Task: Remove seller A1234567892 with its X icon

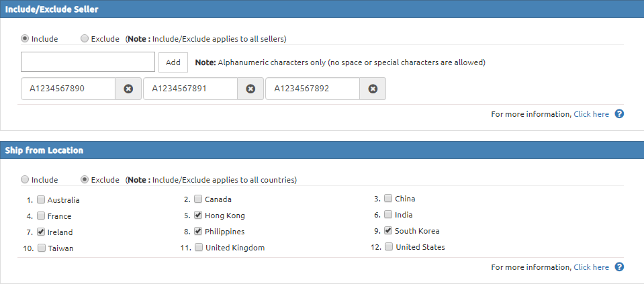Action: [x=373, y=89]
